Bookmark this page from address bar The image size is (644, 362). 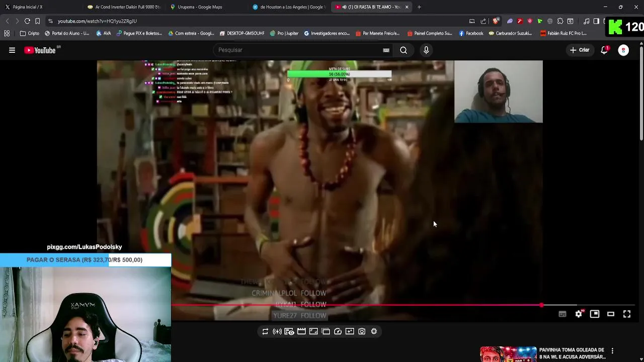[37, 21]
